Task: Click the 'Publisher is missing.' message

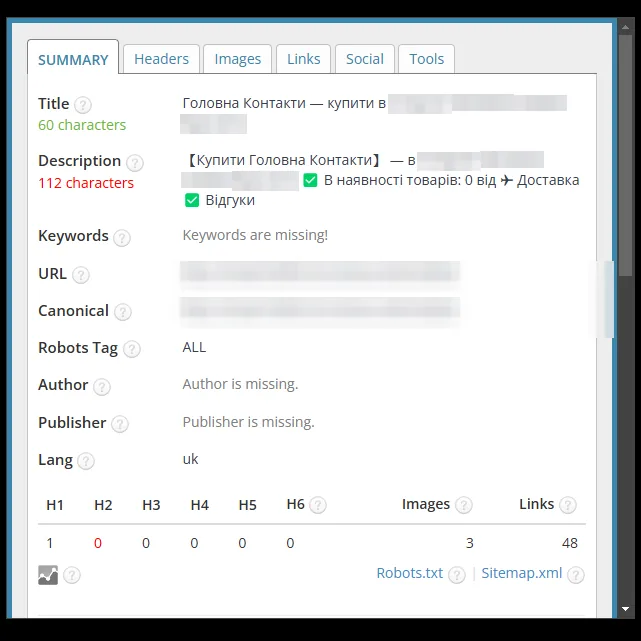Action: click(x=249, y=422)
